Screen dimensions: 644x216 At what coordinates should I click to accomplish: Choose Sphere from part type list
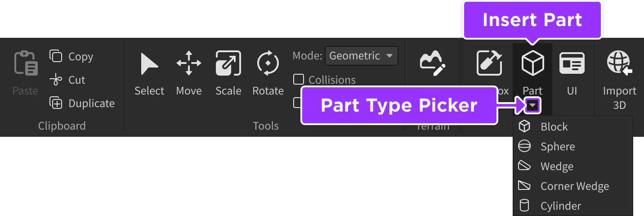(558, 147)
